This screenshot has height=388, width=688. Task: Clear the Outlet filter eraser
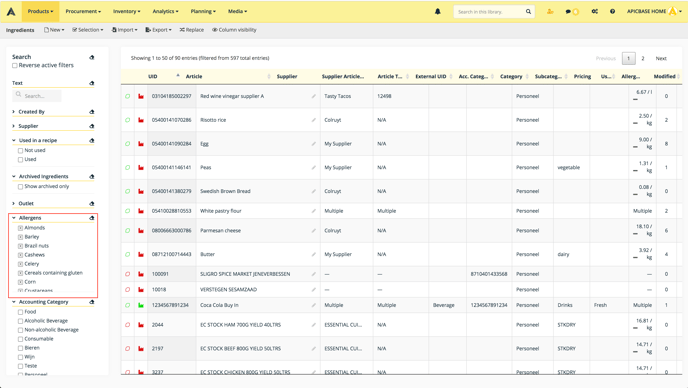coord(92,204)
